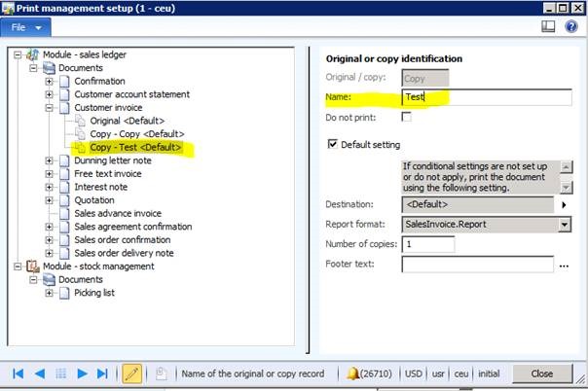Screen dimensions: 588x391
Task: Click the view layout icon beside help
Action: [x=548, y=27]
